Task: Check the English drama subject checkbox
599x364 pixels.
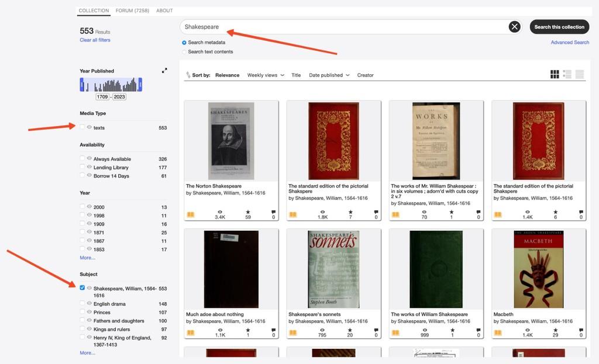Action: click(x=82, y=303)
